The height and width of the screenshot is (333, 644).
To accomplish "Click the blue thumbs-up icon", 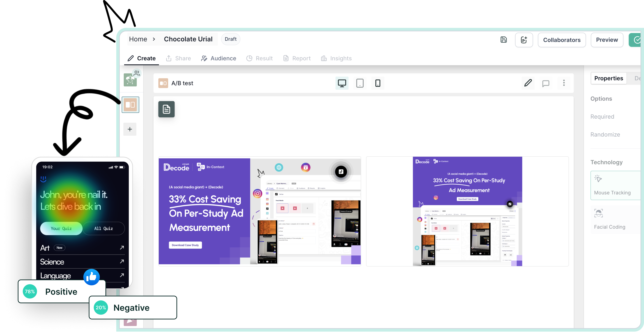I will [91, 277].
